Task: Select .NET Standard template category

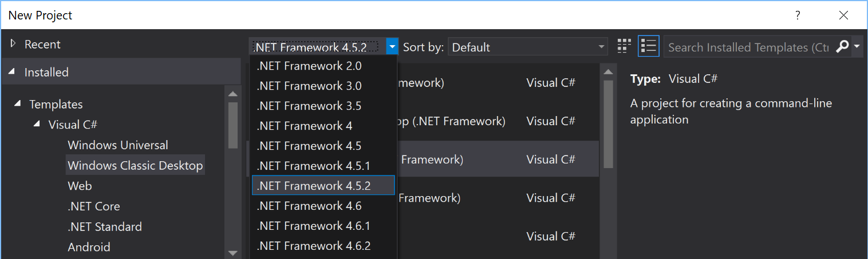Action: (x=105, y=227)
